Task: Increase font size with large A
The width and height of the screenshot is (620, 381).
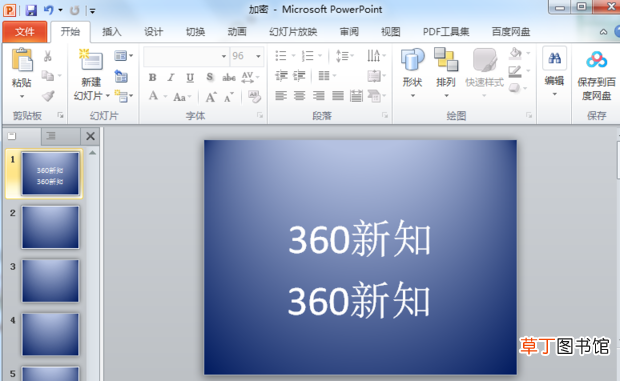Action: 211,97
